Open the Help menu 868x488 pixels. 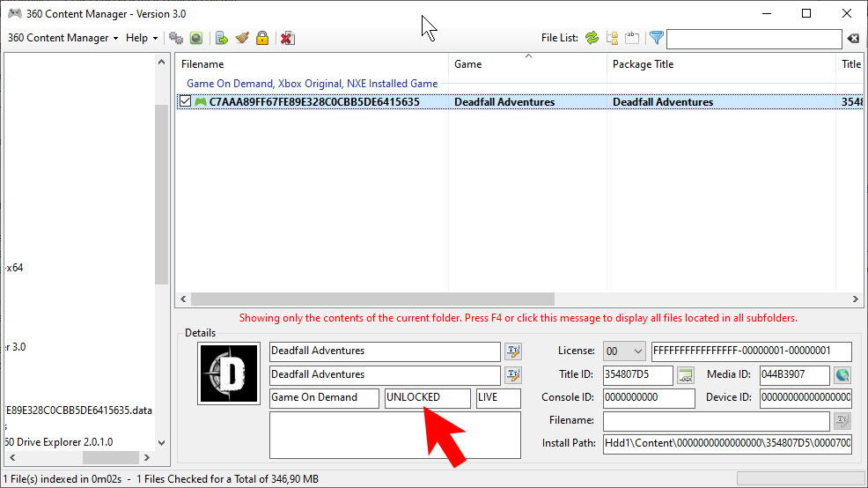142,38
